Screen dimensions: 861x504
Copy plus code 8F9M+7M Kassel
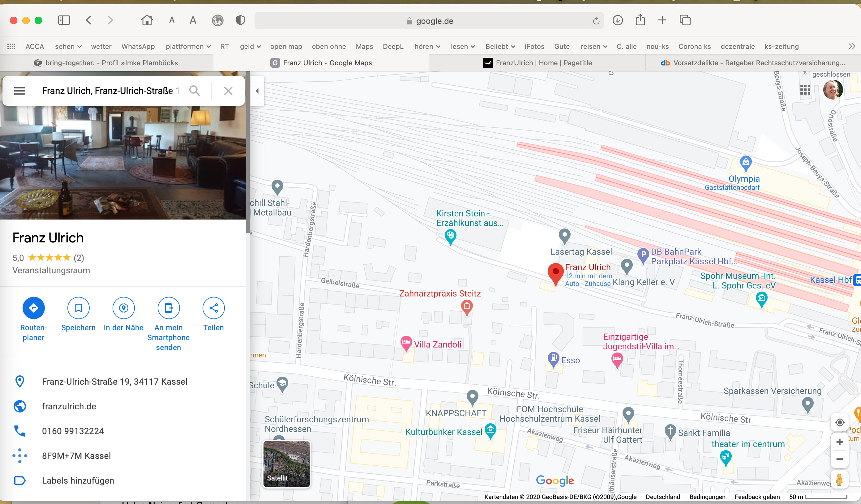(76, 456)
